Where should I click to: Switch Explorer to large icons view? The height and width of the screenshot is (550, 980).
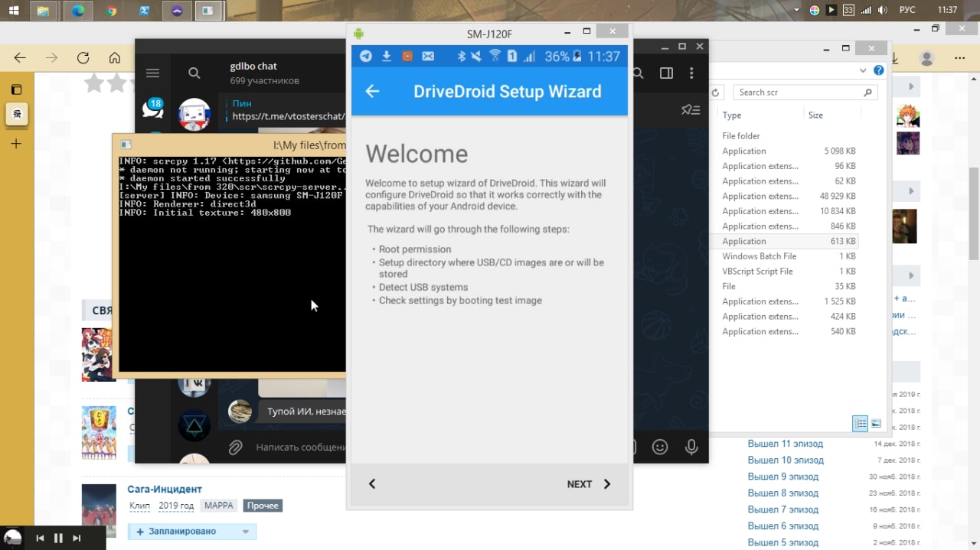coord(876,423)
